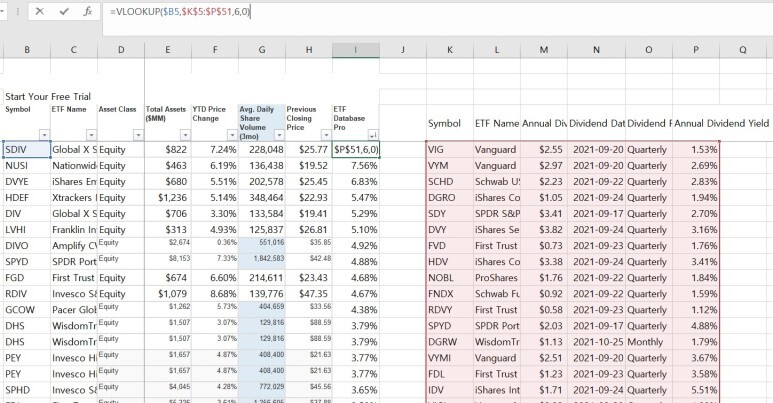Click the Enter checkmark formula button
Screen dimensions: 773x403
[64, 11]
